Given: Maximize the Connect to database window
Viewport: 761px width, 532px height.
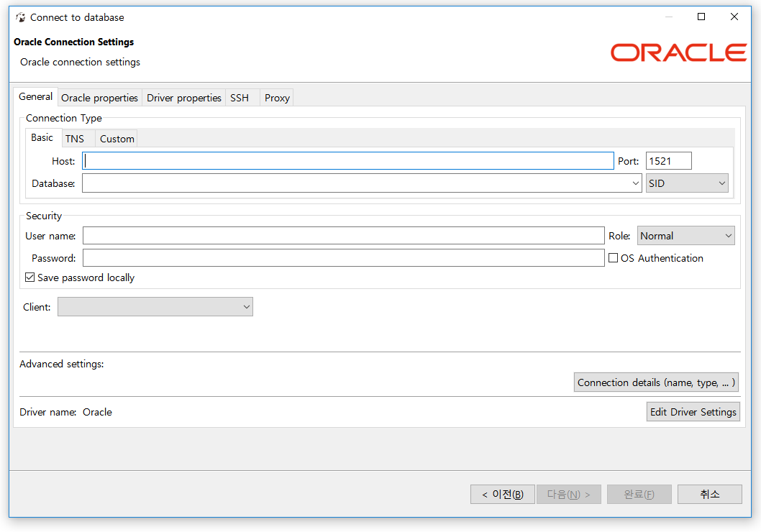Looking at the screenshot, I should click(701, 17).
